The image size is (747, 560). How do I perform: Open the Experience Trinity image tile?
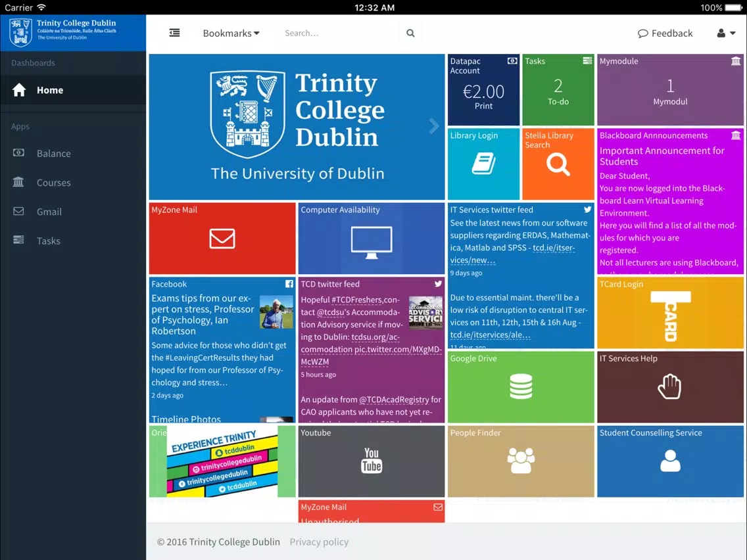tap(222, 461)
